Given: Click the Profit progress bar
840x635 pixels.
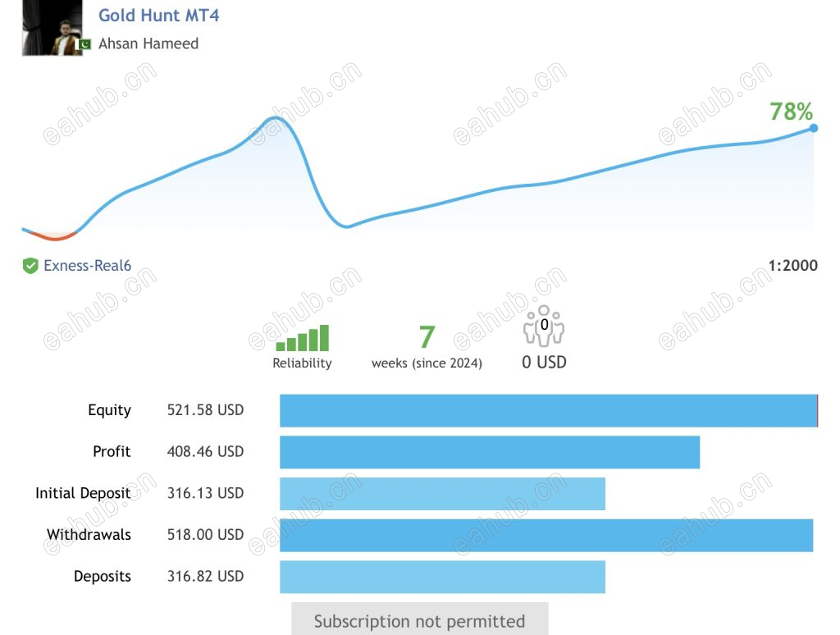Looking at the screenshot, I should tap(490, 452).
